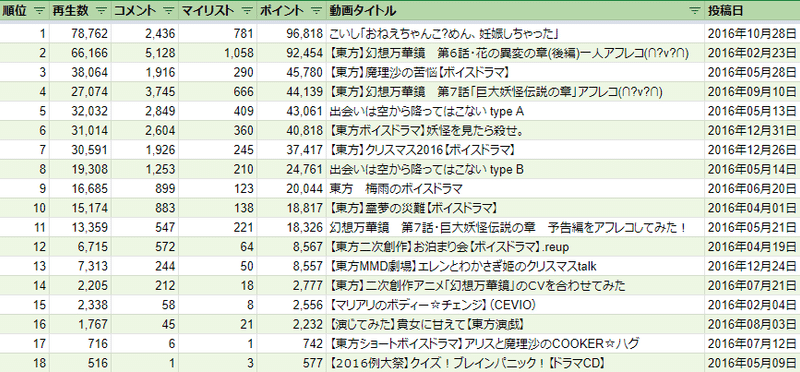Select points cell 44,139
The width and height of the screenshot is (800, 372).
pyautogui.click(x=292, y=92)
